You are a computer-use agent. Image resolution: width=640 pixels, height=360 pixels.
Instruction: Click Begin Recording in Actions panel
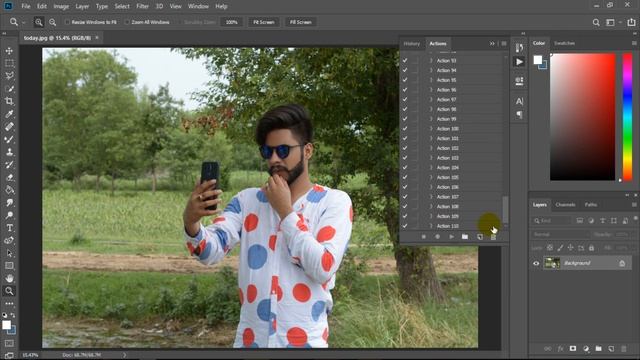(438, 237)
